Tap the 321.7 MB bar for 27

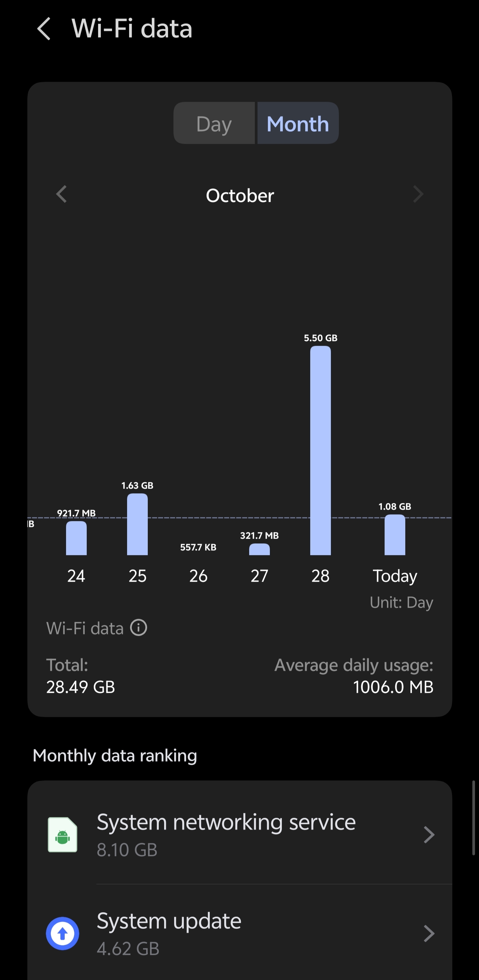coord(259,549)
